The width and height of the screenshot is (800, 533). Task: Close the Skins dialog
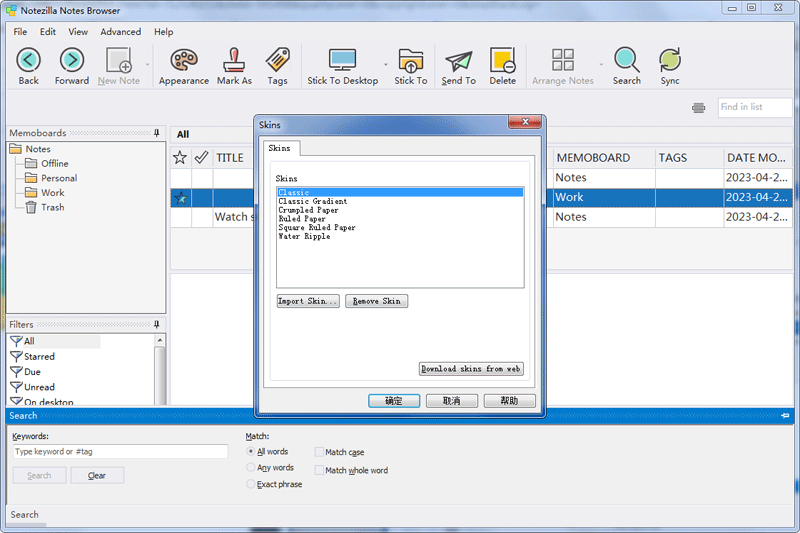(x=525, y=121)
